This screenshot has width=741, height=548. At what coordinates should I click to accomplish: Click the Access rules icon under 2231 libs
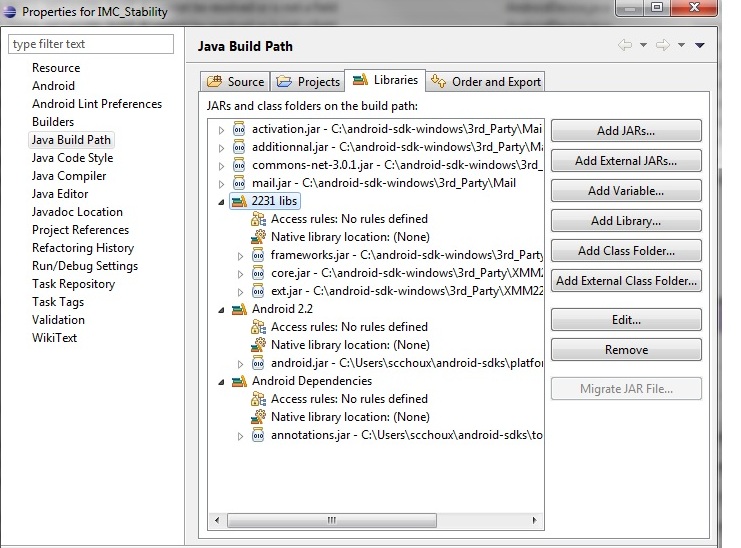(259, 219)
